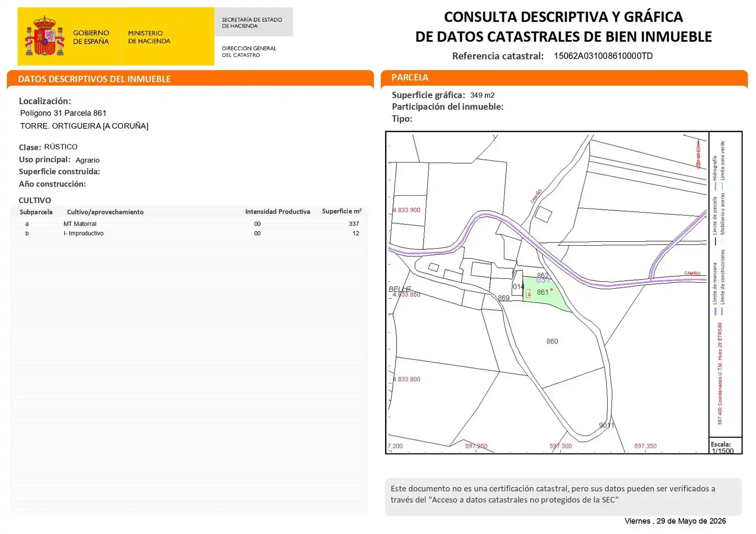Screen dimensions: 756x534
Task: Select the "Polígono 31 Parcela 861" line
Action: tap(63, 113)
